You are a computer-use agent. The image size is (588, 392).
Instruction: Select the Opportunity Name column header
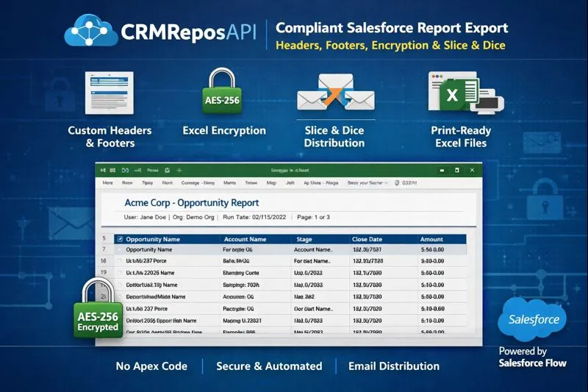(153, 239)
